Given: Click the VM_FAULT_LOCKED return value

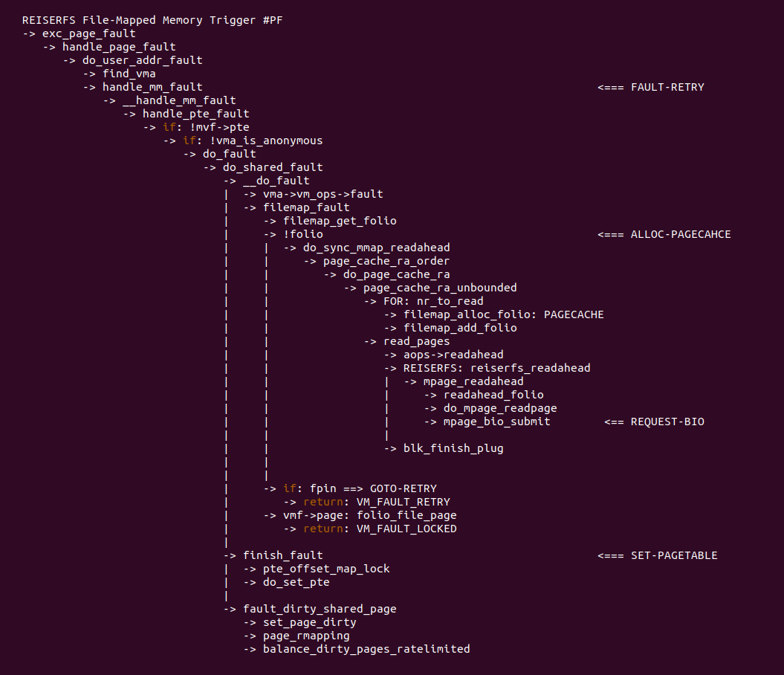Looking at the screenshot, I should tap(406, 529).
